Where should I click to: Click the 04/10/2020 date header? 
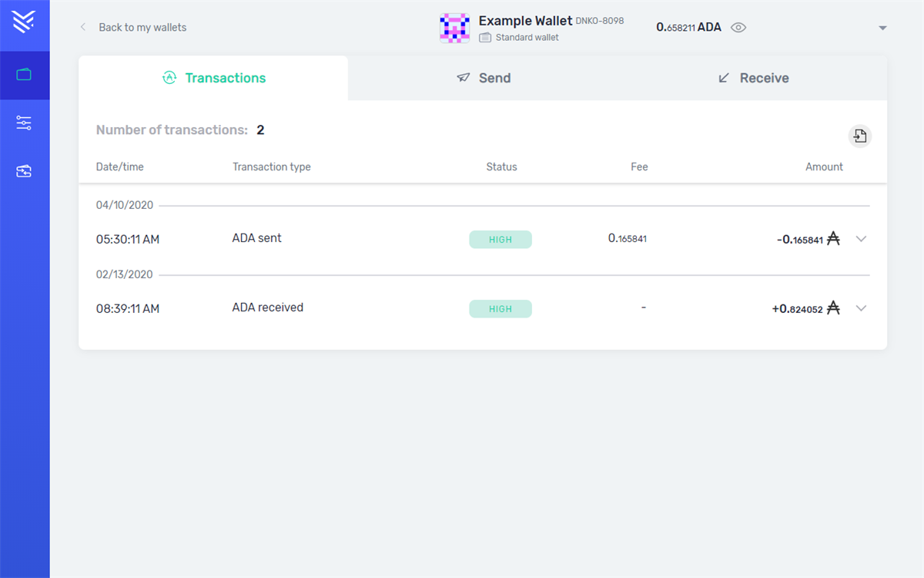(125, 205)
